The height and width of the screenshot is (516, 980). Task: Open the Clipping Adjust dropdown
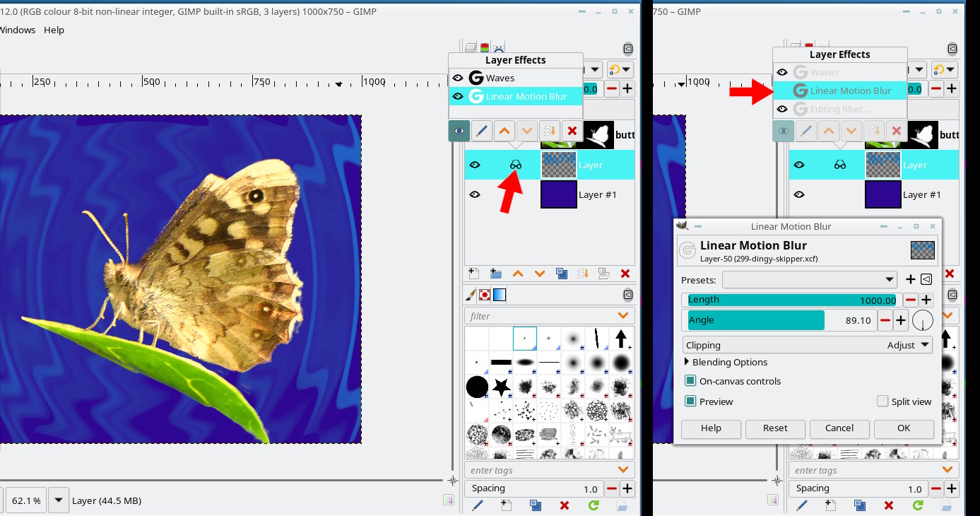click(807, 346)
